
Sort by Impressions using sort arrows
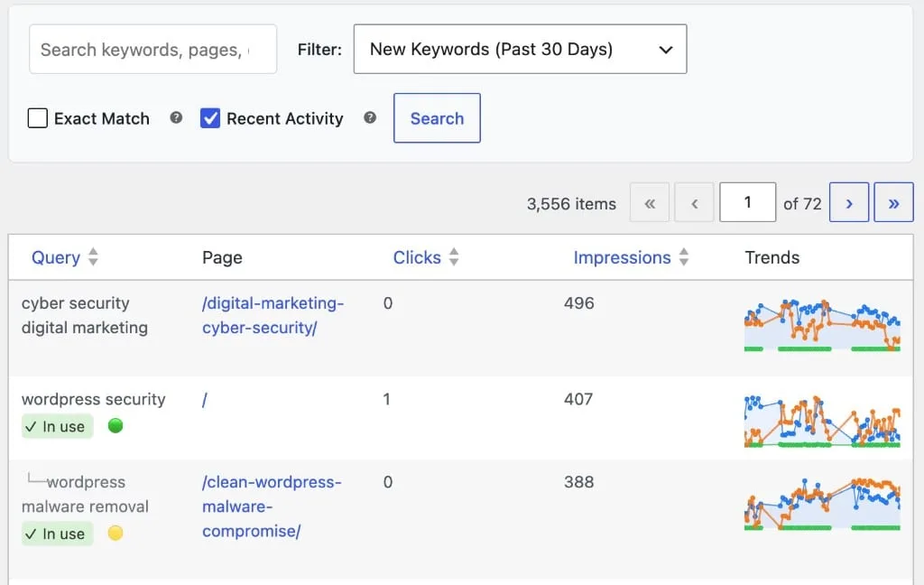(684, 257)
